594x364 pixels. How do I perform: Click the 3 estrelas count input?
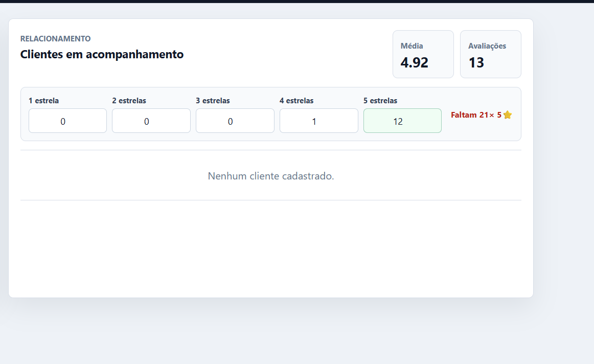[235, 121]
